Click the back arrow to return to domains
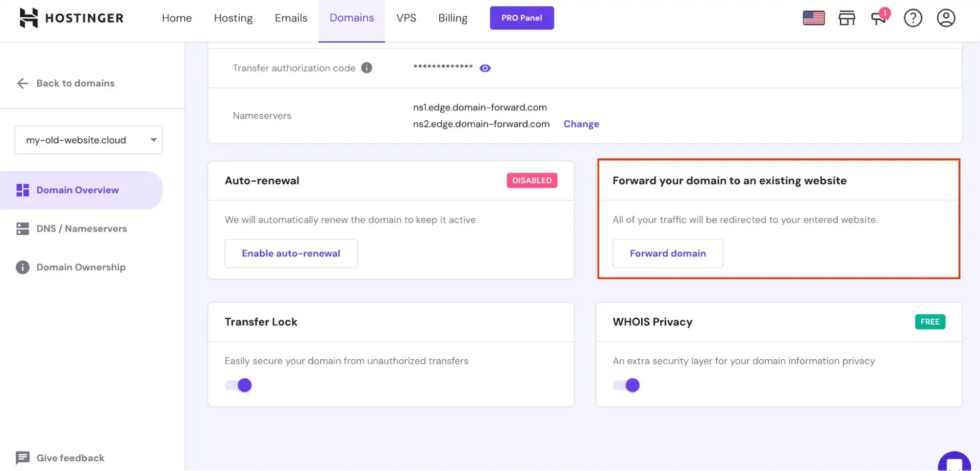Image resolution: width=980 pixels, height=471 pixels. (x=23, y=83)
